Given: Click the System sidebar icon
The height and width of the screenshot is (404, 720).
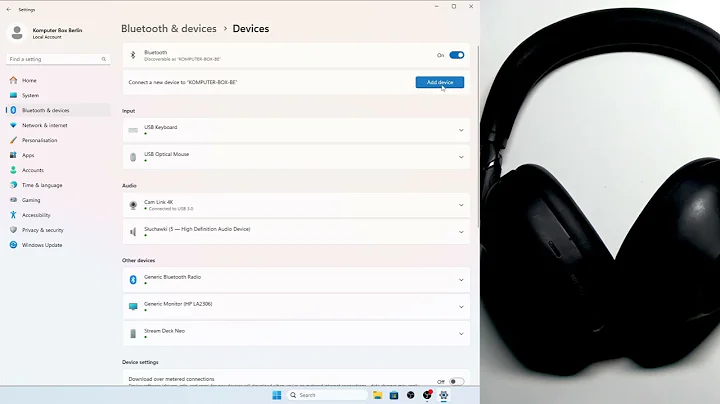Looking at the screenshot, I should (13, 95).
